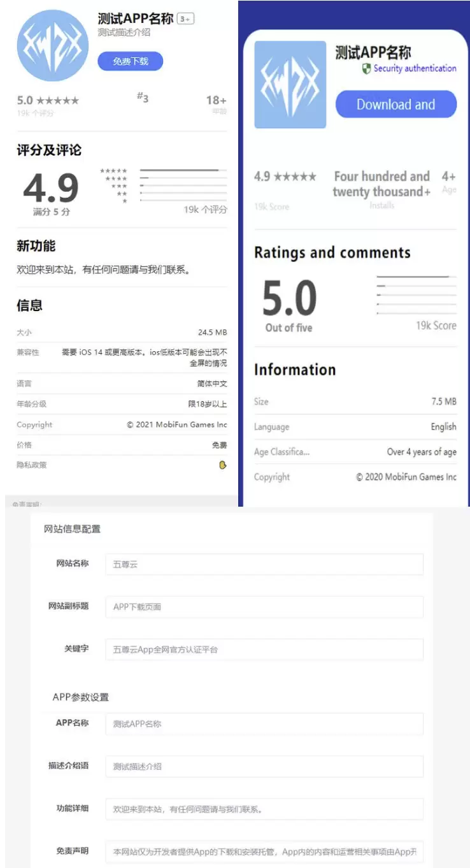
Task: Click the 功能详细 input field
Action: click(264, 809)
